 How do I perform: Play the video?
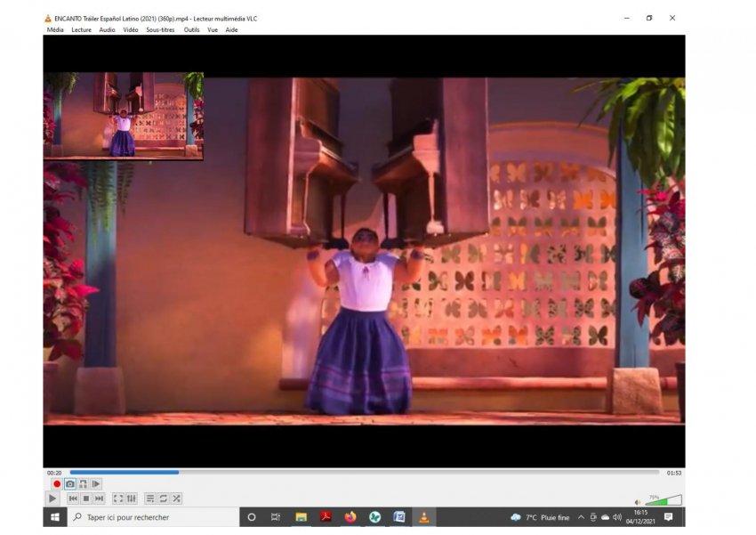(x=52, y=499)
